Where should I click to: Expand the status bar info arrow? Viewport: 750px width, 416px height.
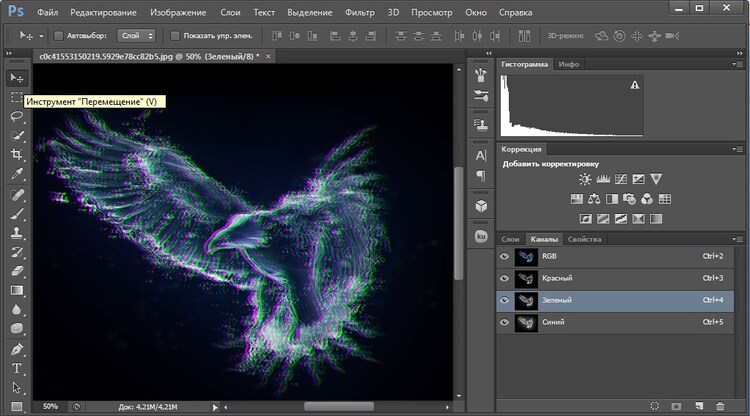214,407
